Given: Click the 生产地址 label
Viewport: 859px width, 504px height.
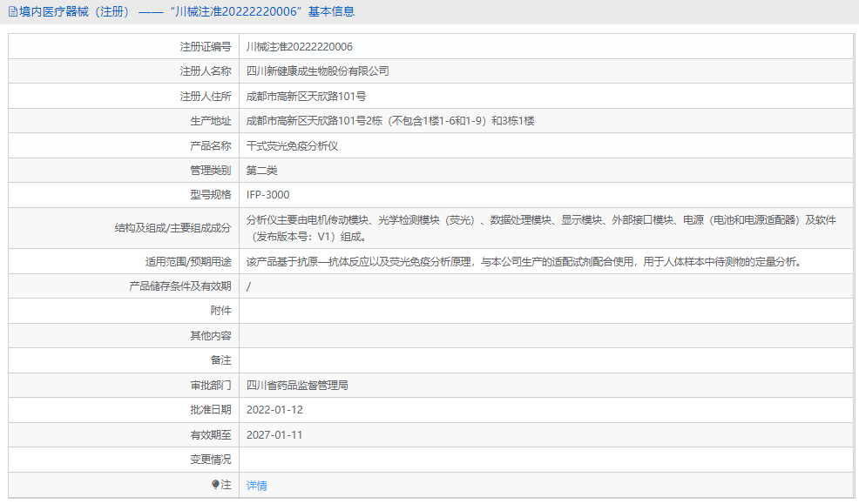Looking at the screenshot, I should pyautogui.click(x=210, y=121).
